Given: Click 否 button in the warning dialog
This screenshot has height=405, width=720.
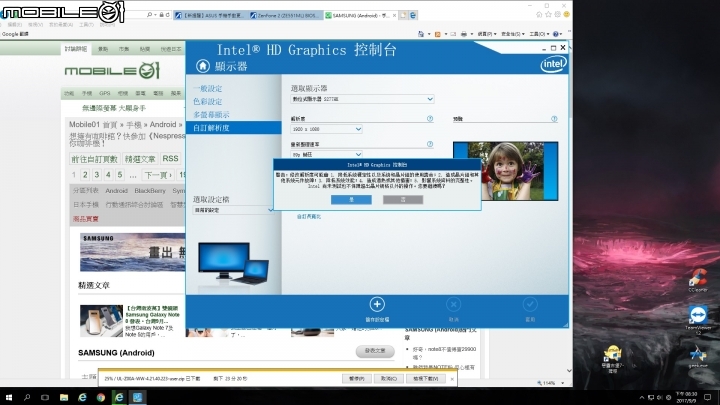Looking at the screenshot, I should (x=403, y=199).
